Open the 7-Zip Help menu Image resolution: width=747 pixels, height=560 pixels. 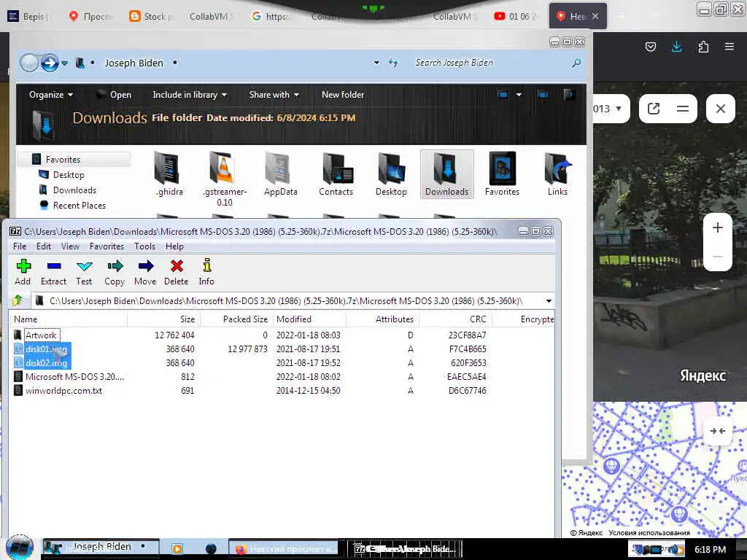174,246
